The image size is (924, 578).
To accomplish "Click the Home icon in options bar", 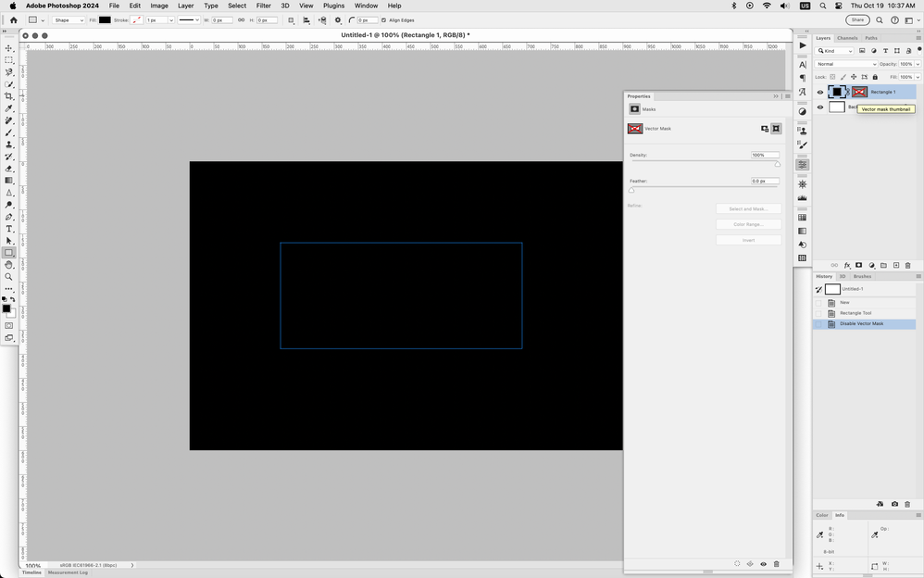I will [x=14, y=20].
